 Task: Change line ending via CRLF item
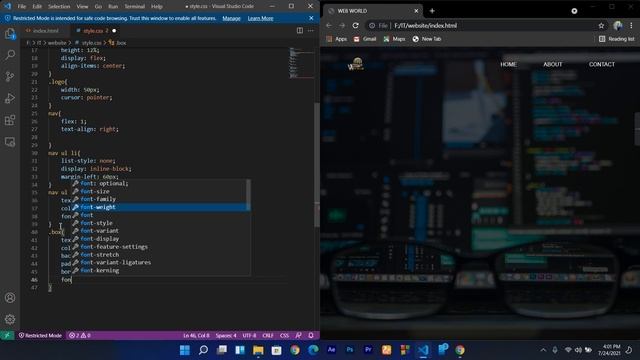[268, 335]
